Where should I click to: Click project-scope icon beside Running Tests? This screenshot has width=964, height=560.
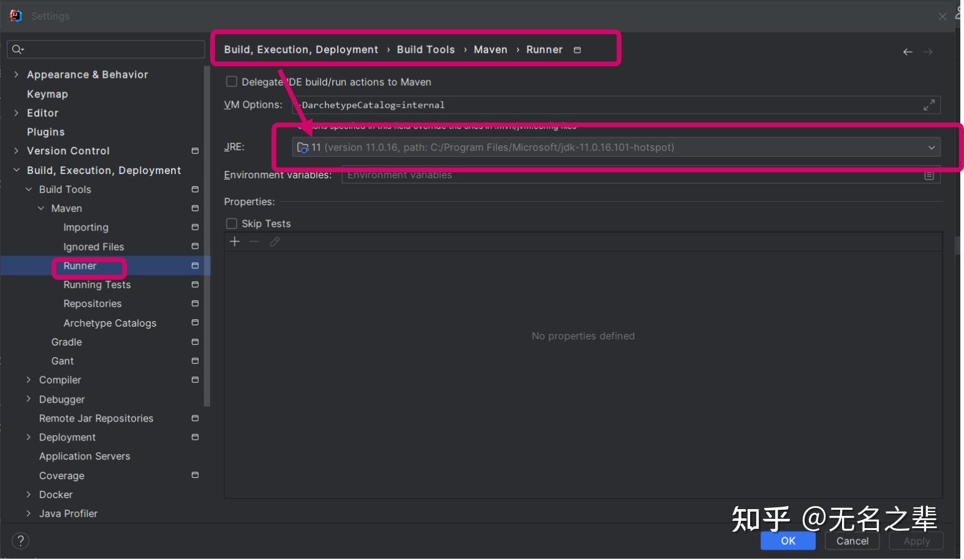[195, 286]
